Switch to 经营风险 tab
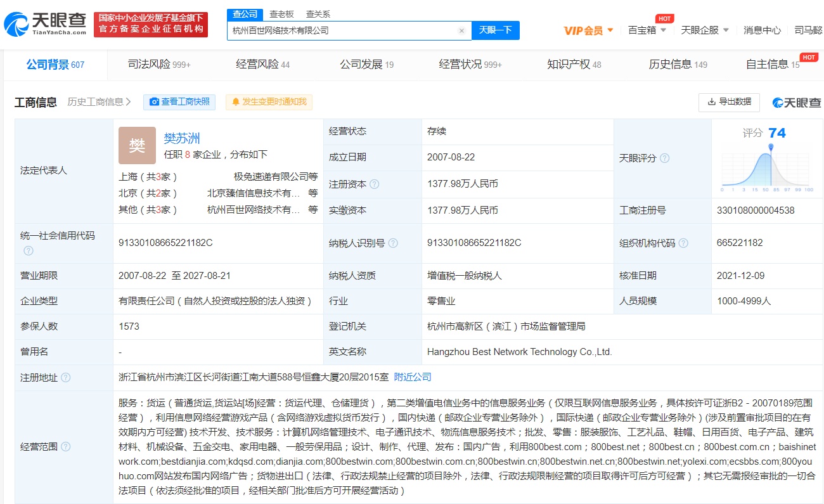Image resolution: width=824 pixels, height=504 pixels. 263,65
